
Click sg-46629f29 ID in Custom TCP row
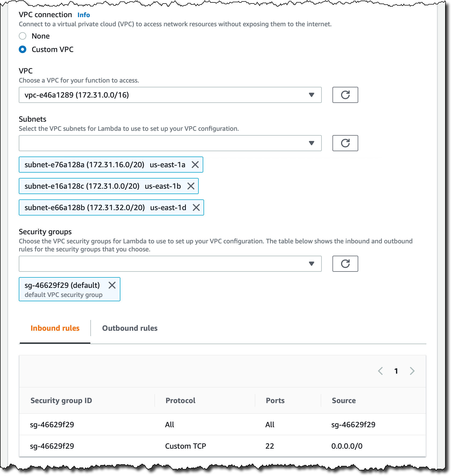52,446
